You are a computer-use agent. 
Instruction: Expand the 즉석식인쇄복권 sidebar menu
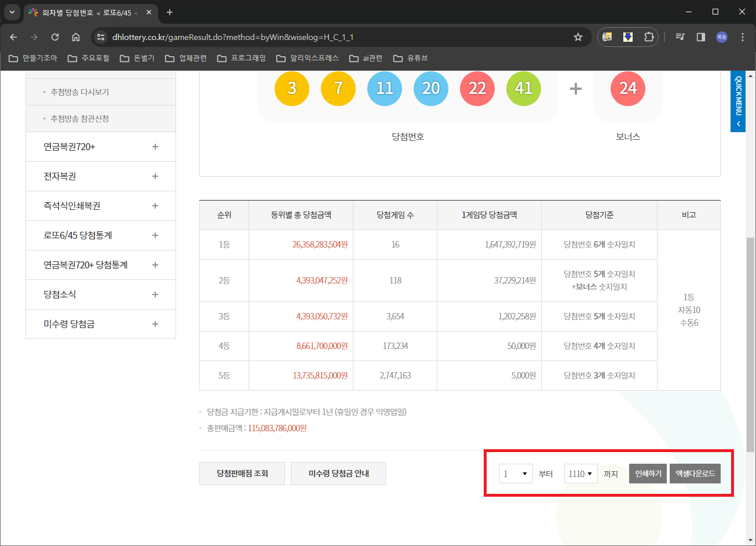(x=101, y=206)
